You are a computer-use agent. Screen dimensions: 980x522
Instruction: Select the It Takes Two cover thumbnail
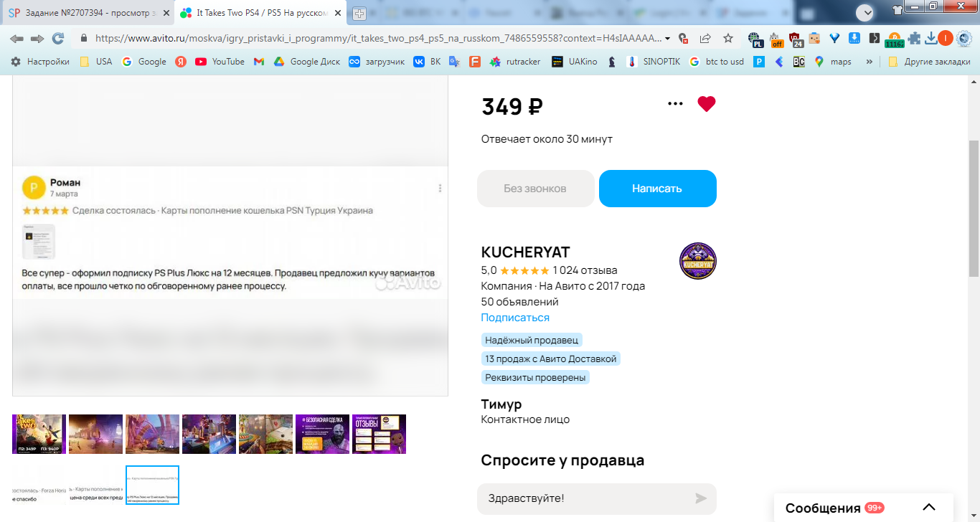click(x=39, y=434)
